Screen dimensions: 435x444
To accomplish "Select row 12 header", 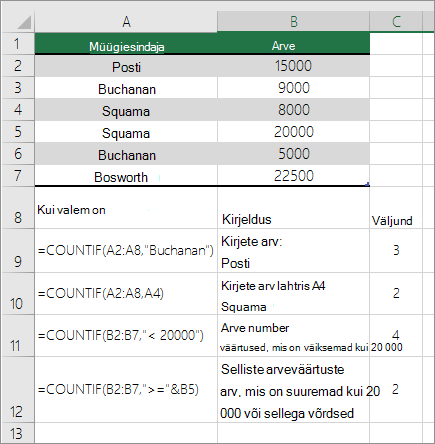I will (18, 390).
